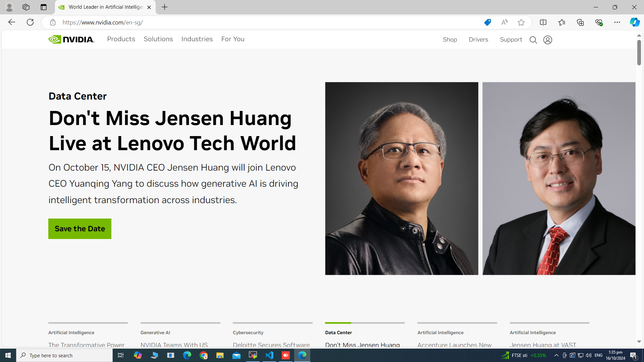Close the NVIDIA browser tab

(x=149, y=7)
